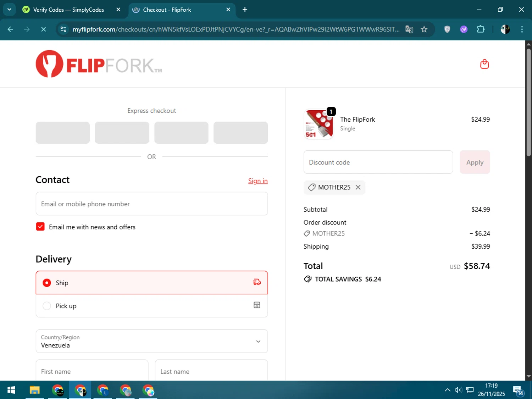Uncheck Email me with news and offers
The image size is (532, 399).
[x=40, y=227]
